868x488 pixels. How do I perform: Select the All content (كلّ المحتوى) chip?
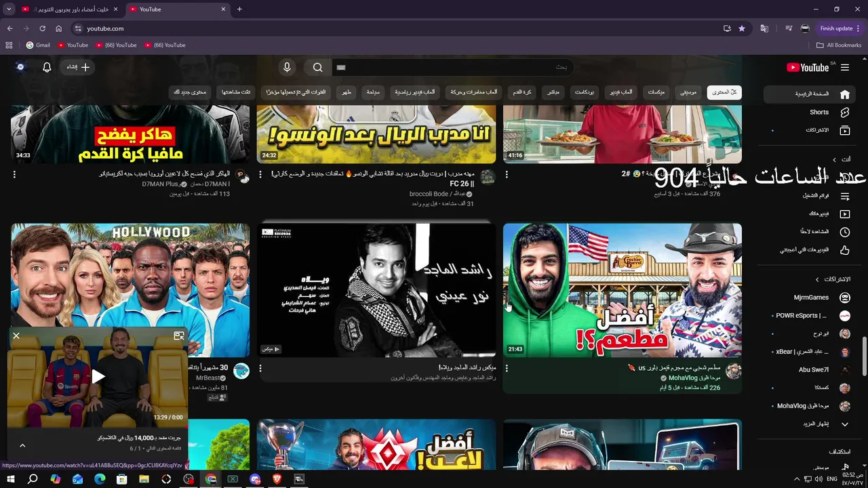tap(724, 92)
